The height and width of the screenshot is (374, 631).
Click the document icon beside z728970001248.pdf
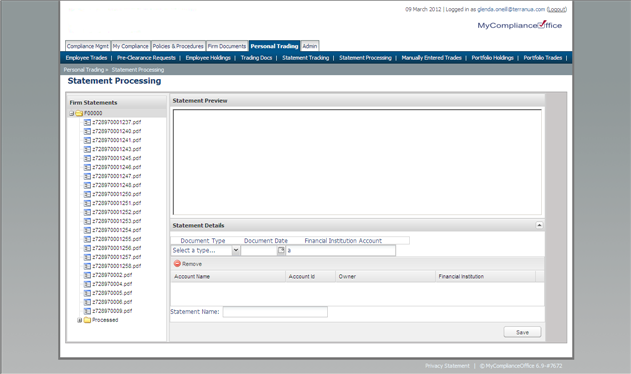[x=87, y=185]
